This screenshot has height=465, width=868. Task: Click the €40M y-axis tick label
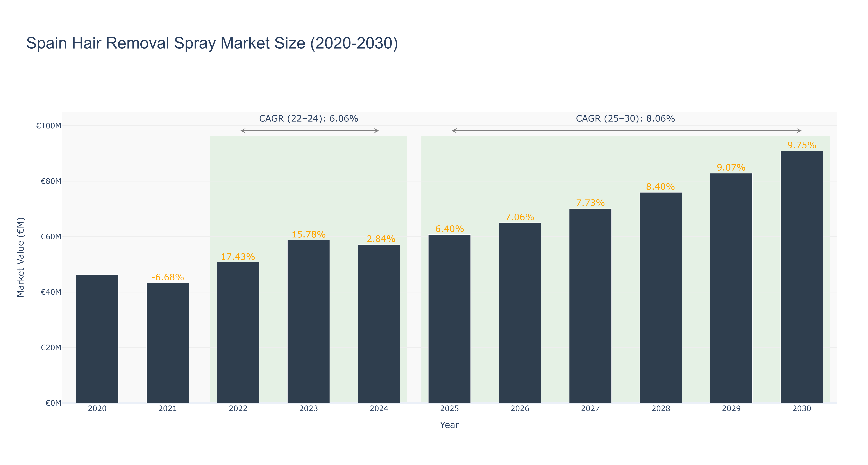(x=51, y=292)
